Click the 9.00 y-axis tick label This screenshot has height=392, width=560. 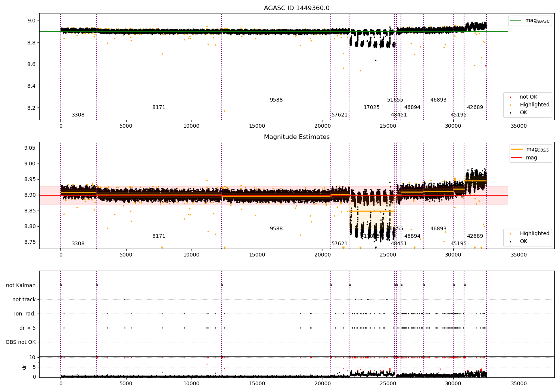(x=30, y=164)
